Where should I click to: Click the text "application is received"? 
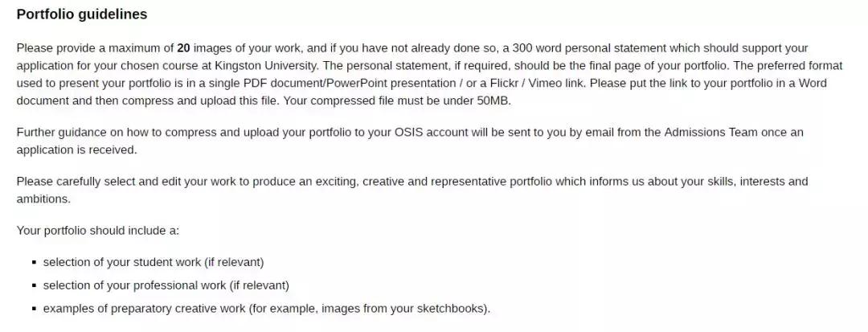[76, 150]
